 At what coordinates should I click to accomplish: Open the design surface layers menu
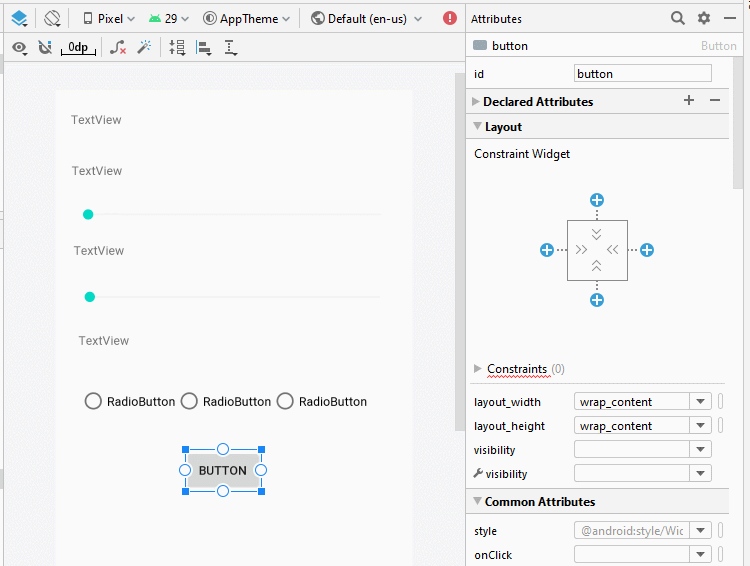coord(19,19)
